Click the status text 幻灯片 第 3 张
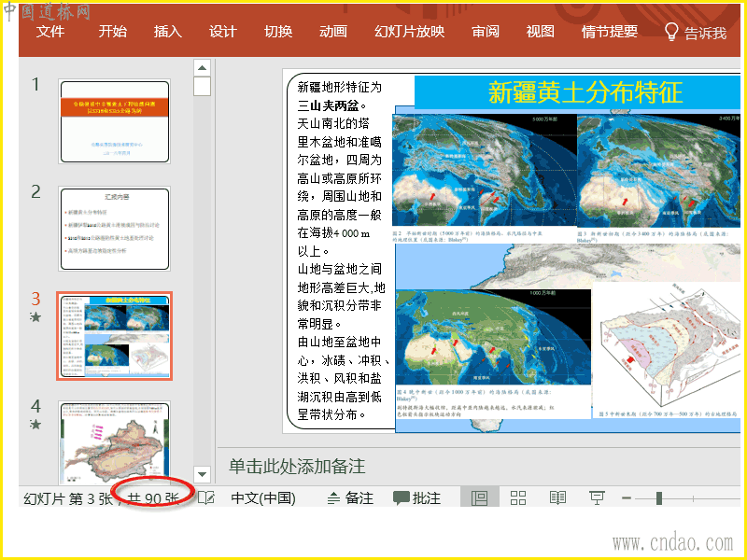 [68, 498]
